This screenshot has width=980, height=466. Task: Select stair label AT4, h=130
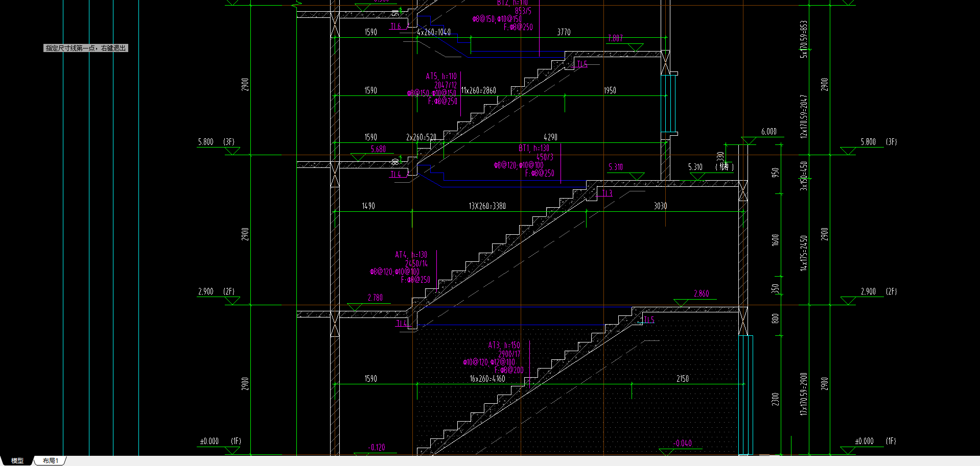click(x=411, y=255)
